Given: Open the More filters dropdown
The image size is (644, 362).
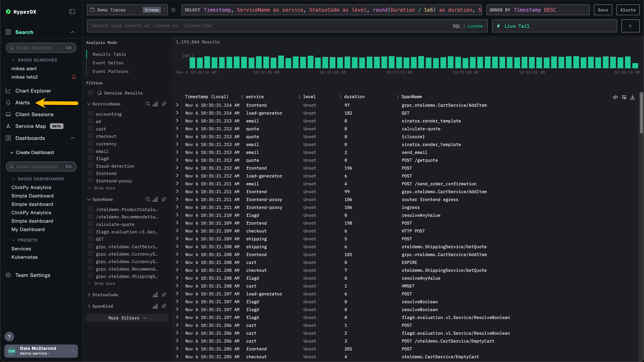Looking at the screenshot, I should point(127,318).
